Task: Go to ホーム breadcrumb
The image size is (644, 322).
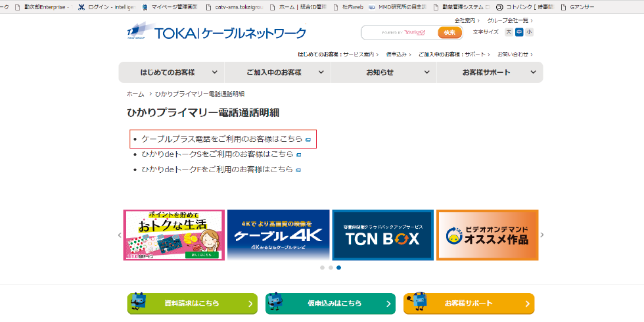Action: click(135, 94)
